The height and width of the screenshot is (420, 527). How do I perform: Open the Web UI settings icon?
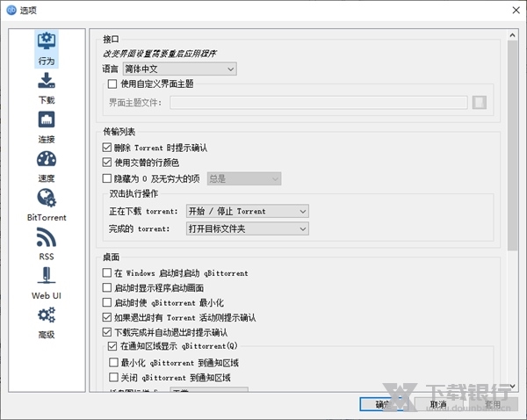pyautogui.click(x=47, y=275)
